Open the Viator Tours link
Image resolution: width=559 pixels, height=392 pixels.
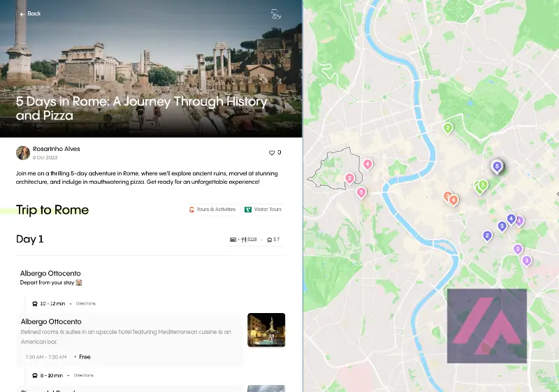click(x=263, y=210)
